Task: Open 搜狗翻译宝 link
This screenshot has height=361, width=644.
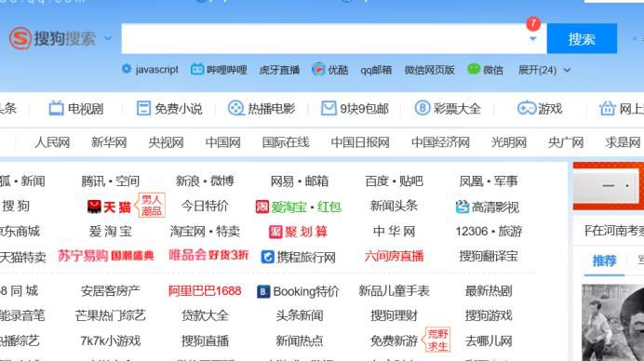Action: pos(489,257)
